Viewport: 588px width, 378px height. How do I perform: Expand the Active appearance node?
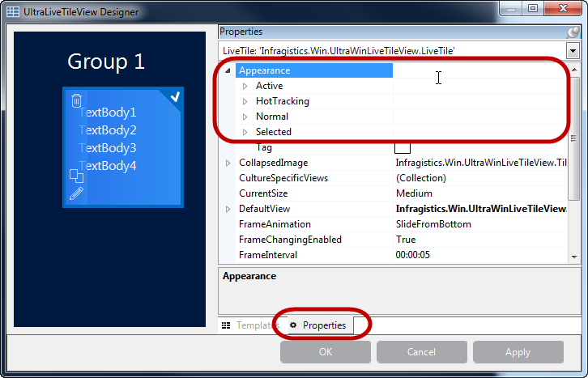pyautogui.click(x=245, y=86)
